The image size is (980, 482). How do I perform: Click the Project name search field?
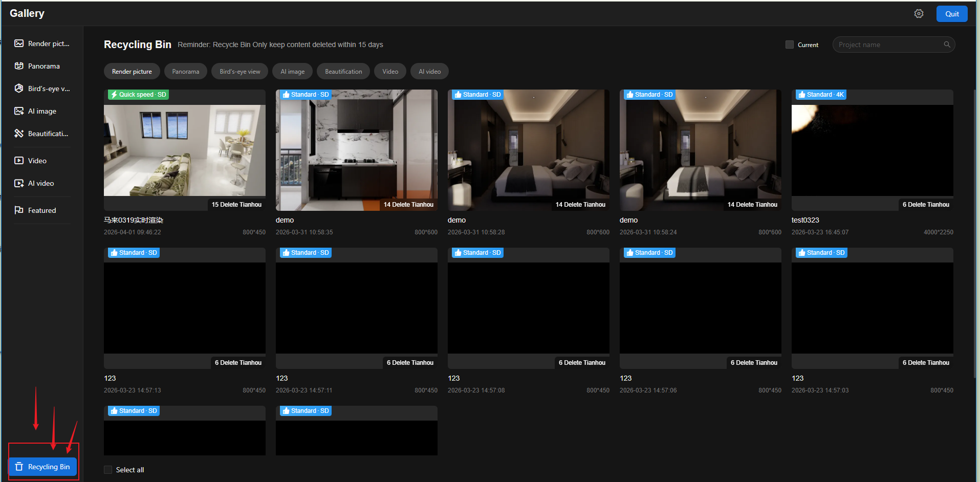pyautogui.click(x=888, y=45)
